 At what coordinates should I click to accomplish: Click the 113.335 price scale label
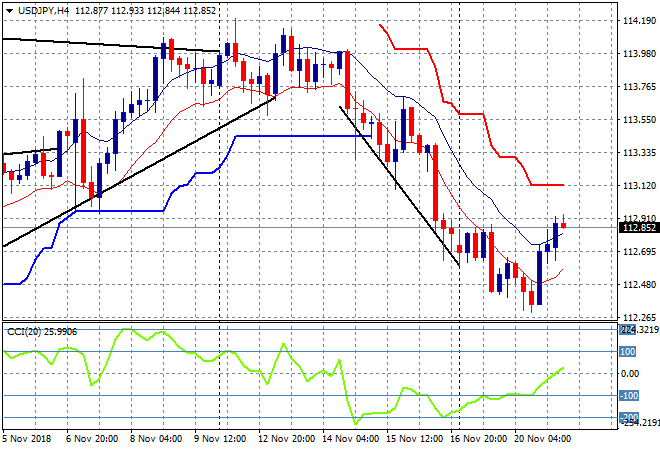click(639, 152)
